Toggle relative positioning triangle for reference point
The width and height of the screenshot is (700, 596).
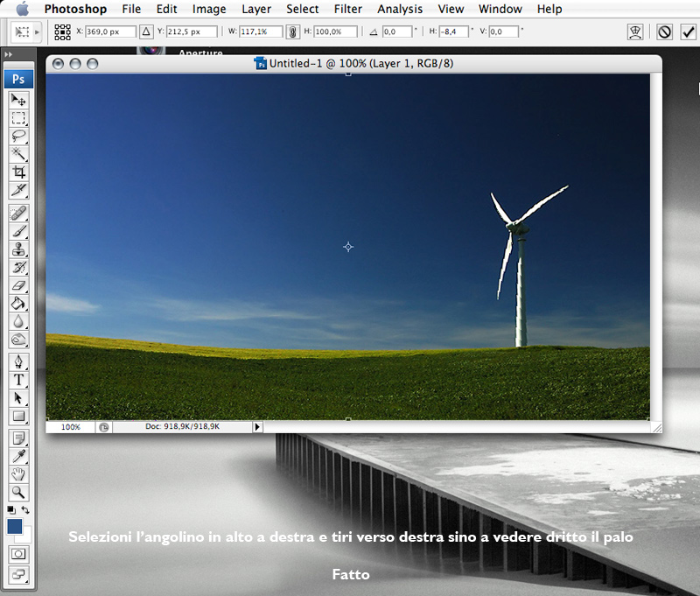pos(146,32)
